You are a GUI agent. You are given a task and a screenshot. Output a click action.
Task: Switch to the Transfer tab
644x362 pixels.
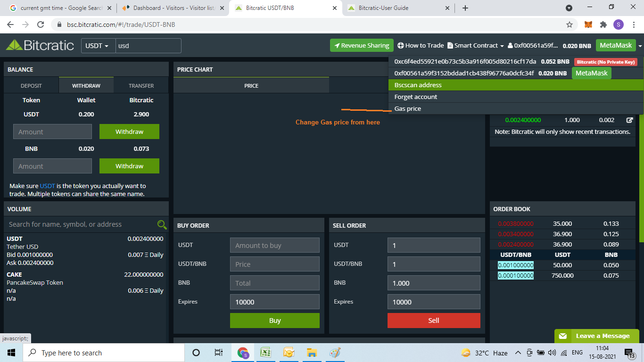click(x=141, y=86)
